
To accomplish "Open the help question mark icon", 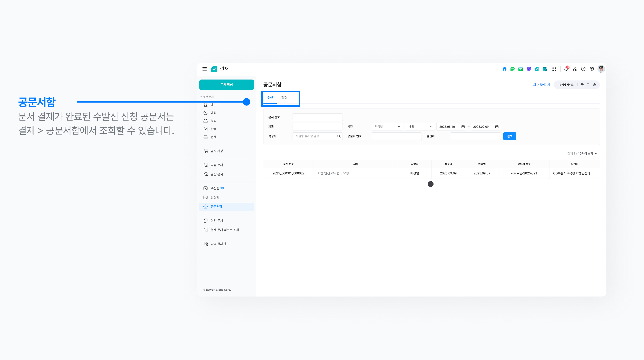I will pyautogui.click(x=583, y=69).
